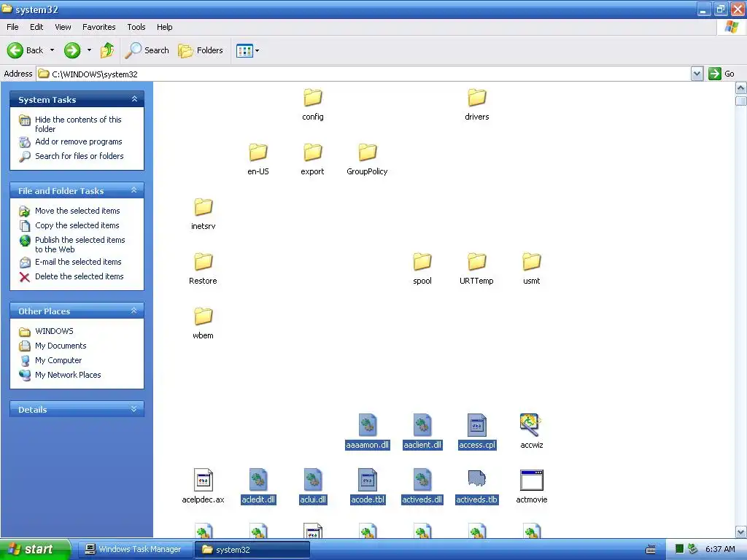Viewport: 747px width, 560px height.
Task: Select the activeds.tlb file icon
Action: click(x=477, y=480)
